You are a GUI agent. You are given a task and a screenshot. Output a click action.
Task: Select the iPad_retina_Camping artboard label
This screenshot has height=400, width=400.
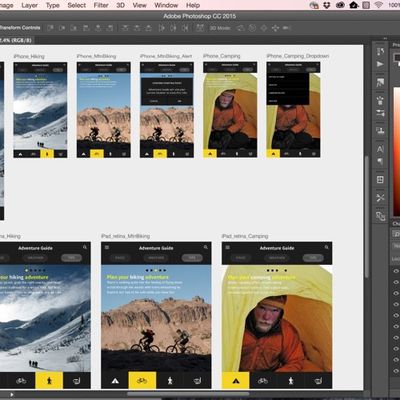[245, 236]
